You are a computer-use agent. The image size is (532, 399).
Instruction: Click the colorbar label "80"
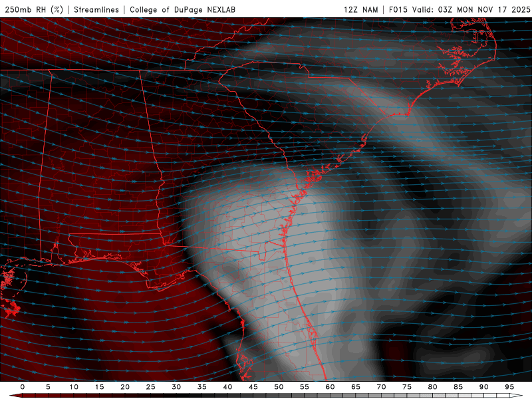point(432,387)
